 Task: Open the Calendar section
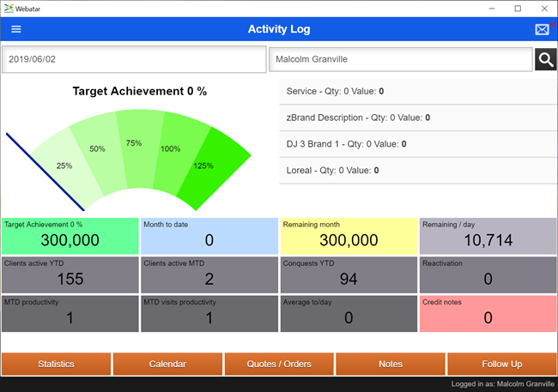coord(167,364)
